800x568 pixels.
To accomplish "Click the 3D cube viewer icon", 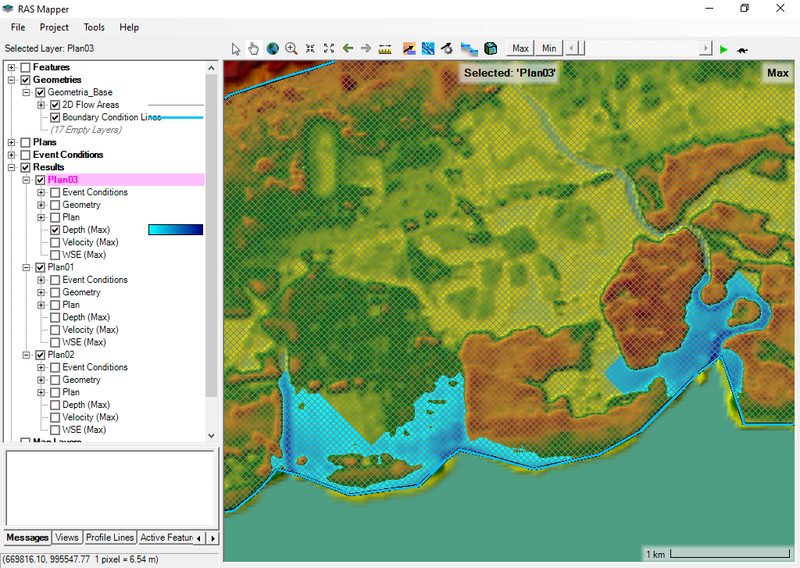I will 490,48.
